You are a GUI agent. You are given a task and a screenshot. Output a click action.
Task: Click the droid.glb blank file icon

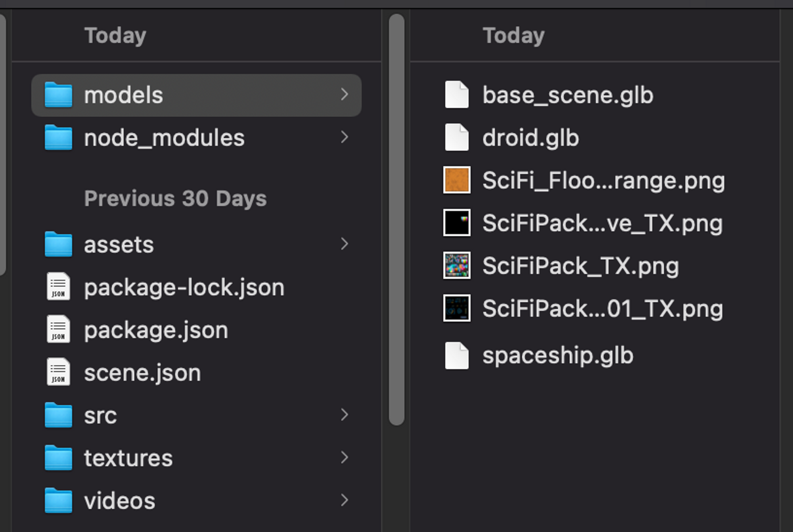click(456, 138)
